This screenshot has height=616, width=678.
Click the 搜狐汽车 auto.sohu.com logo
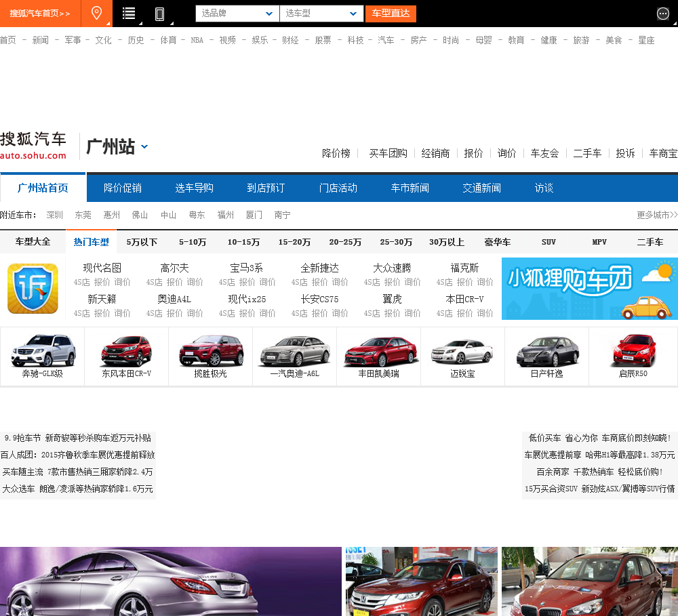click(x=33, y=146)
